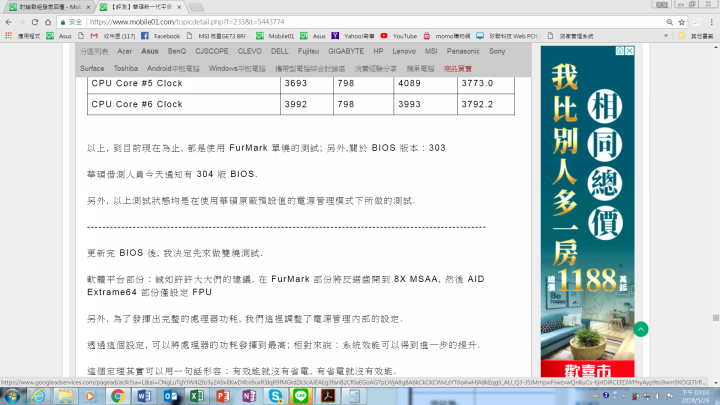Open the Gmail inbox (117) bookmark
Viewport: 720px width, 405px height.
point(113,36)
